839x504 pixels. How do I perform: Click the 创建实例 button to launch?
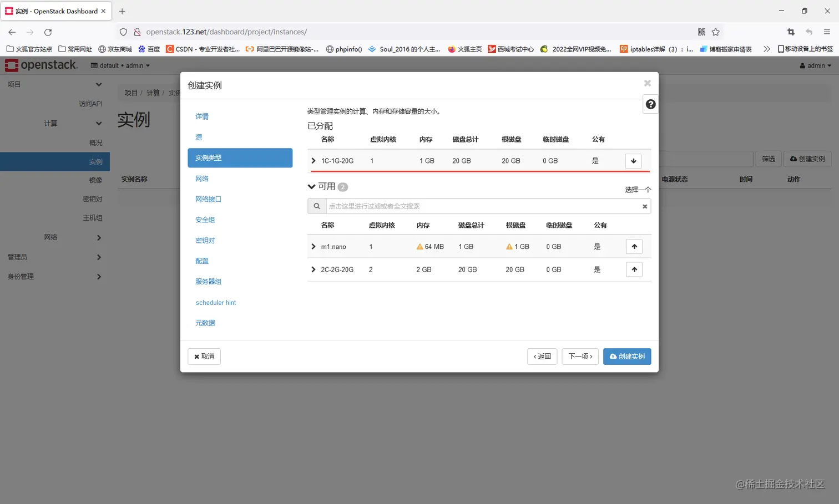pyautogui.click(x=626, y=357)
